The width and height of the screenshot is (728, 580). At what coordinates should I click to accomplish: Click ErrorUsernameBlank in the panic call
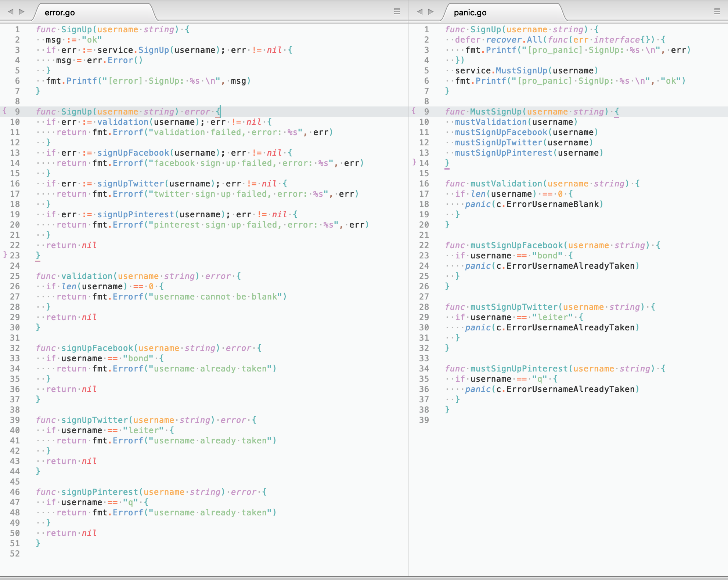(552, 204)
